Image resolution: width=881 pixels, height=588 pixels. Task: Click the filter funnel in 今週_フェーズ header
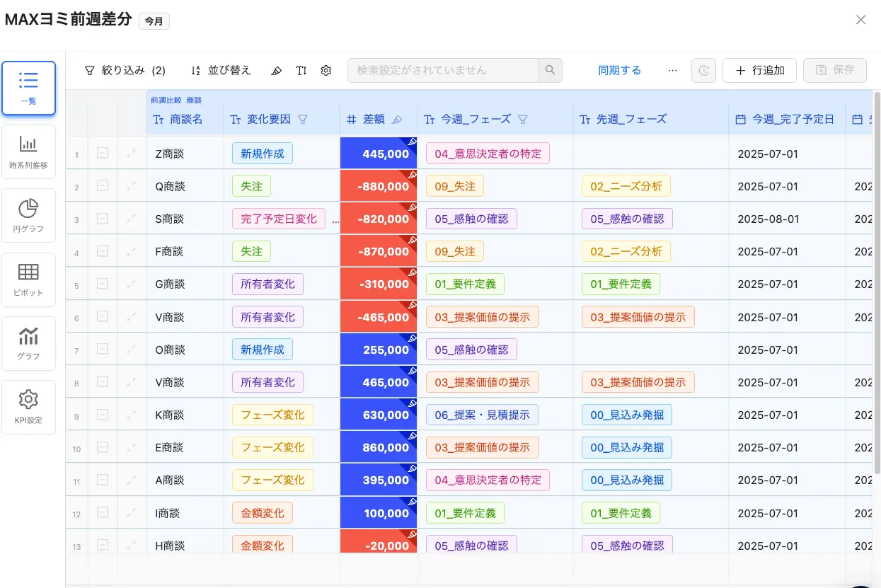point(523,120)
